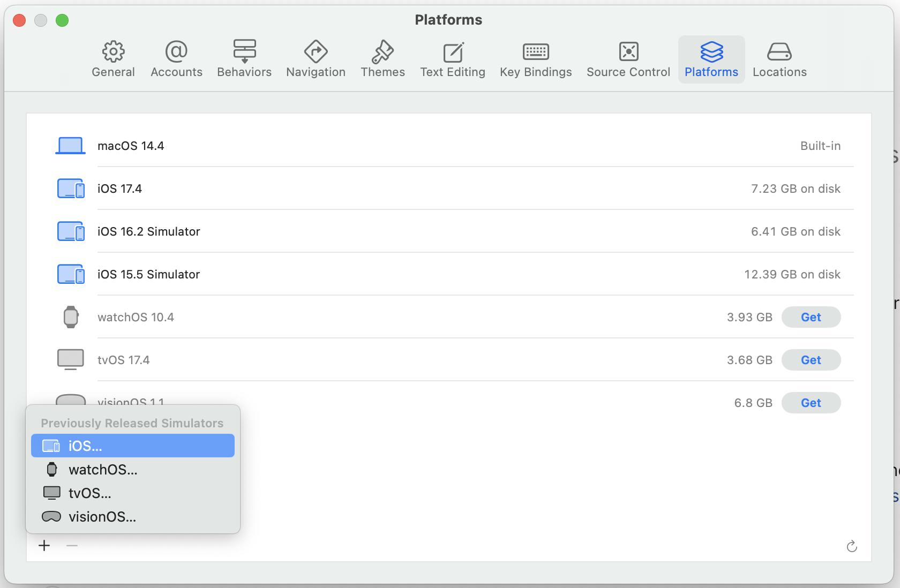Open the Themes settings tab

[x=382, y=59]
